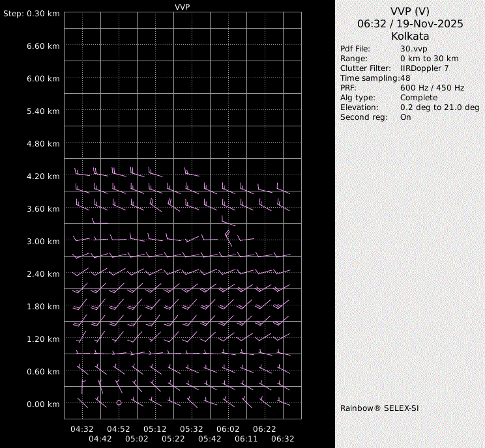The height and width of the screenshot is (448, 485).
Task: Select the isolated 4.20 km wind barb above 05:32
Action: coord(190,173)
